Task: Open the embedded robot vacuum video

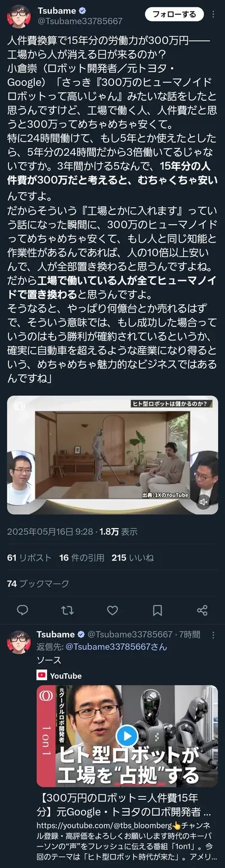Action: 112,455
